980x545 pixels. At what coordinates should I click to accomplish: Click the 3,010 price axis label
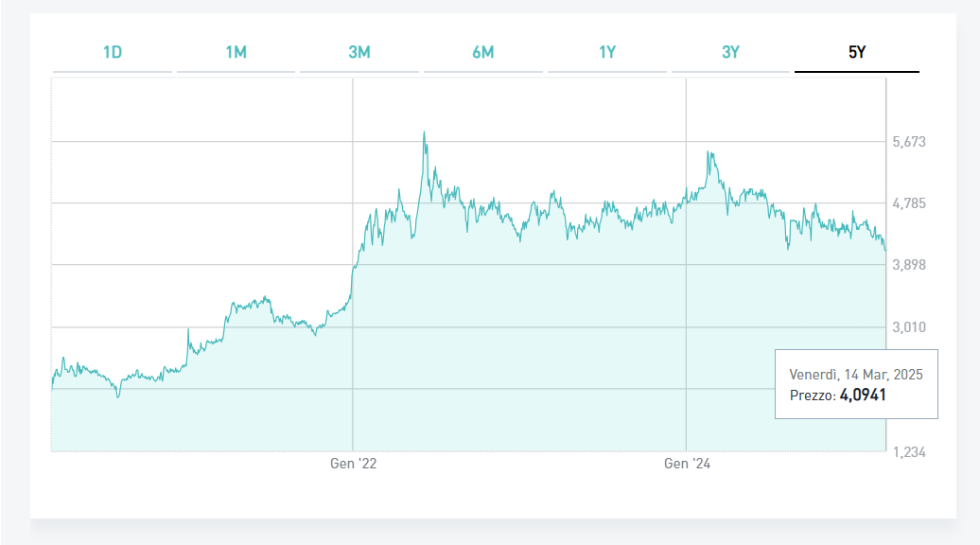click(908, 327)
